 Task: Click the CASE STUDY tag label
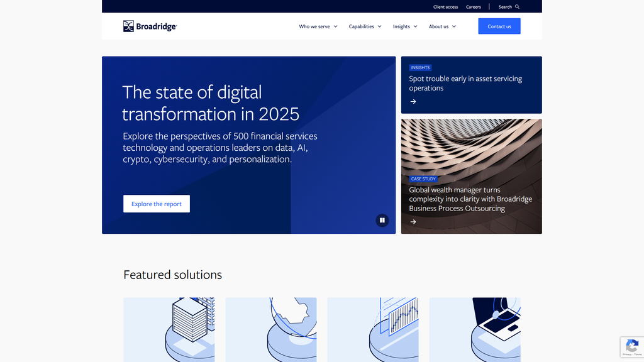tap(423, 179)
